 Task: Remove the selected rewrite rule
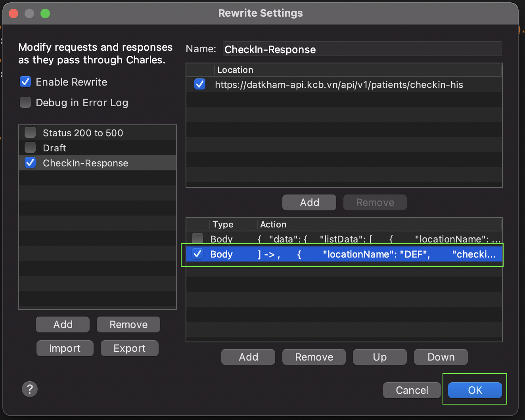[x=314, y=357]
